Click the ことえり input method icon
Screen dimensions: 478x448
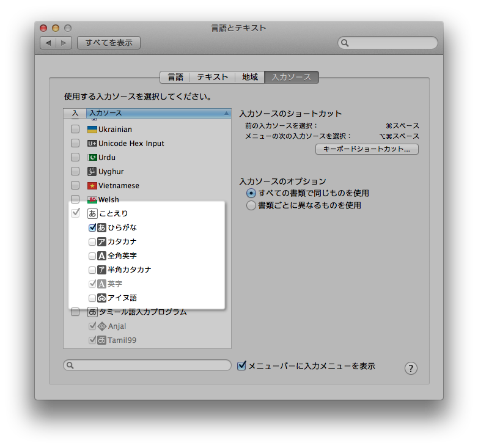click(92, 213)
